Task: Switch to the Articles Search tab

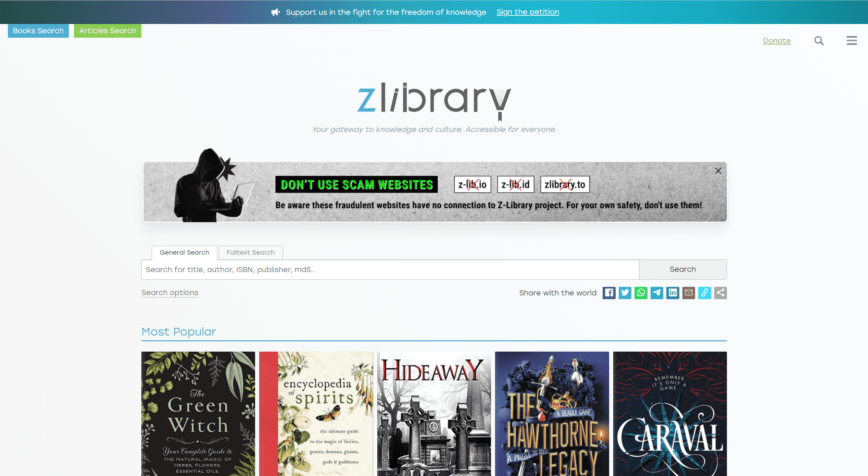Action: tap(108, 31)
